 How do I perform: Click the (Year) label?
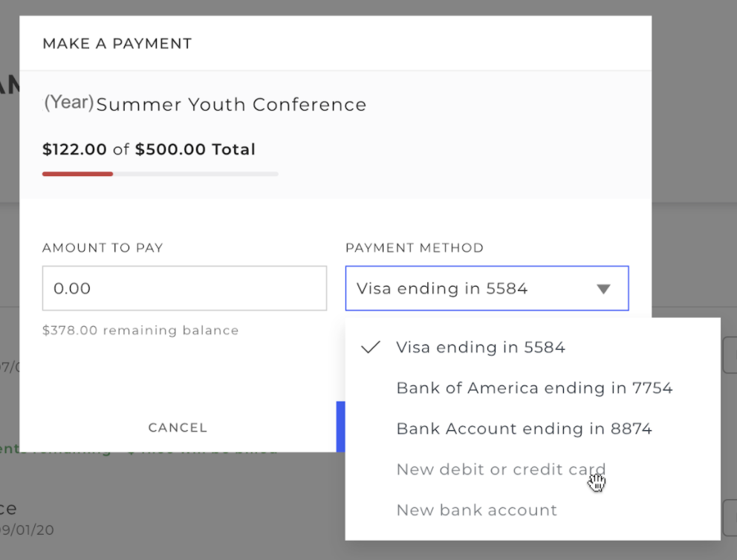[68, 102]
